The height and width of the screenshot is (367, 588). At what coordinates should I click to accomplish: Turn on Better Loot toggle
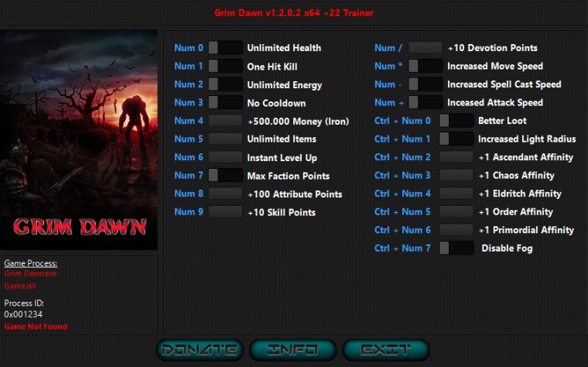click(456, 121)
